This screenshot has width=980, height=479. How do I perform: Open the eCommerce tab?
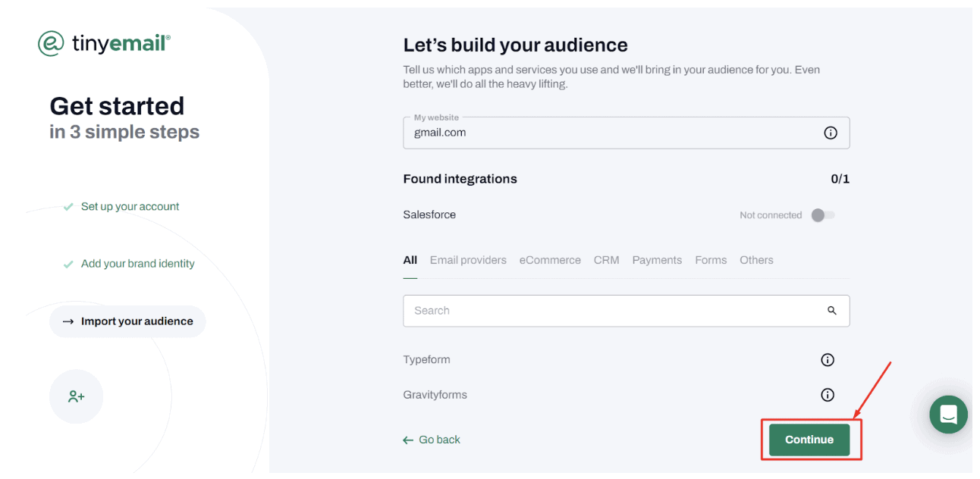coord(550,260)
